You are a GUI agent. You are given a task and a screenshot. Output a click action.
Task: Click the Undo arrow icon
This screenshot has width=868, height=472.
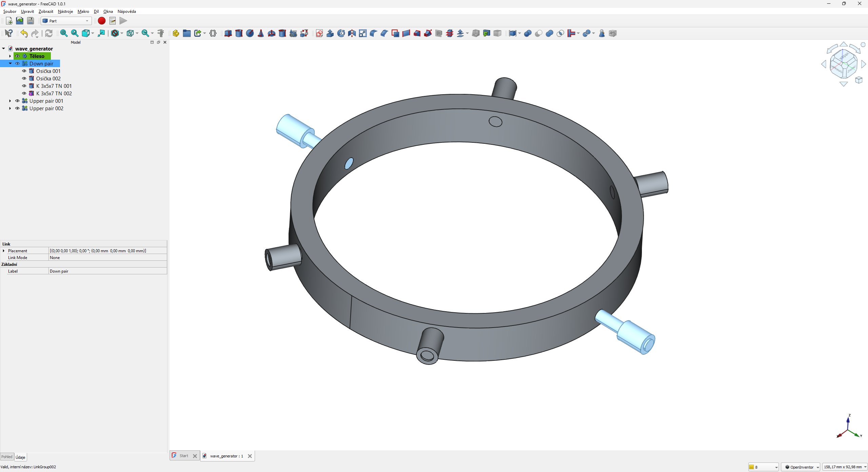pos(24,33)
